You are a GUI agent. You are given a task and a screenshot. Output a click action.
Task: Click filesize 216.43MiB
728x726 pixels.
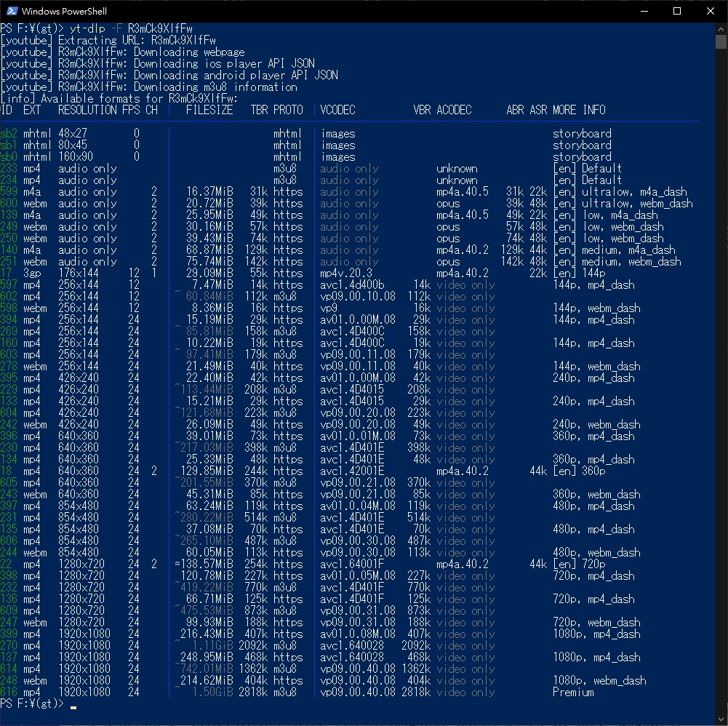coord(207,634)
